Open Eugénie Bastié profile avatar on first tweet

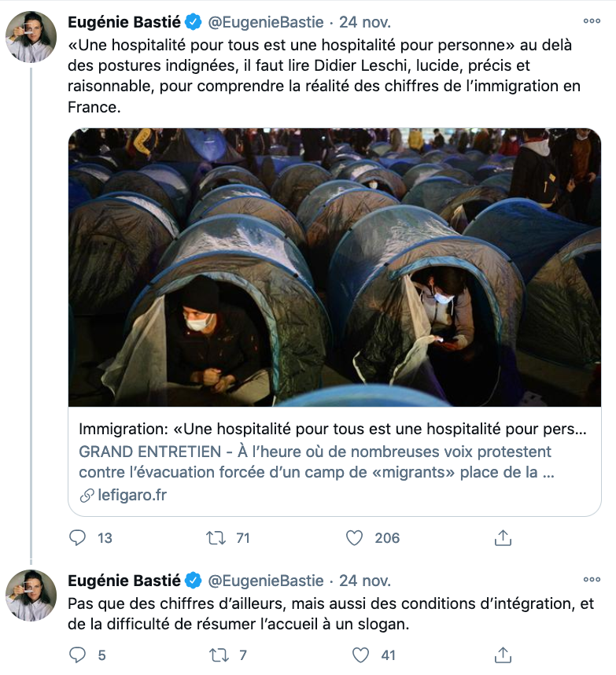tap(31, 37)
